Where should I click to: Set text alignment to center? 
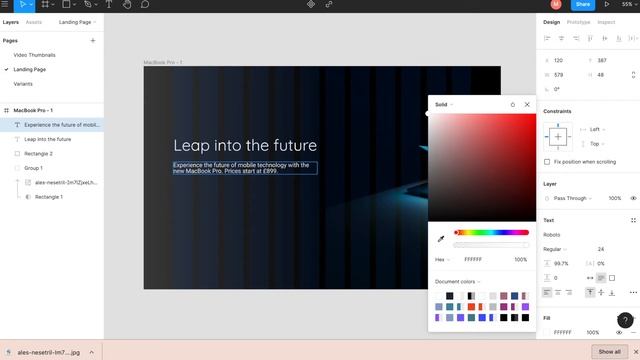click(558, 292)
